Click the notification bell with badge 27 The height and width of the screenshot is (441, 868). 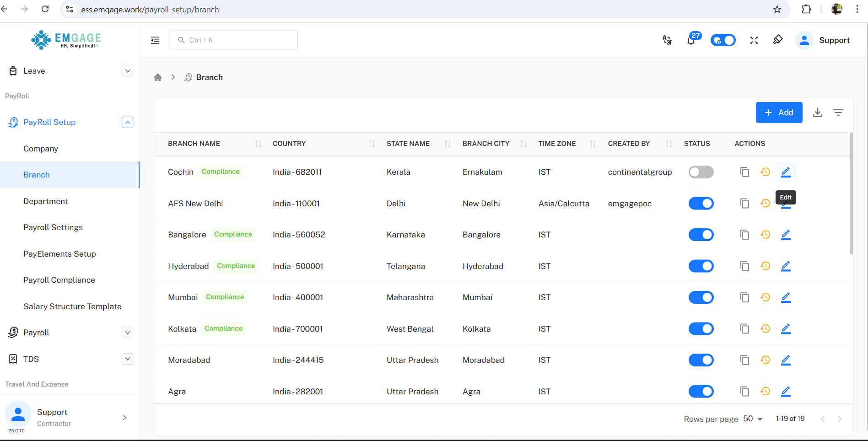[x=691, y=40]
